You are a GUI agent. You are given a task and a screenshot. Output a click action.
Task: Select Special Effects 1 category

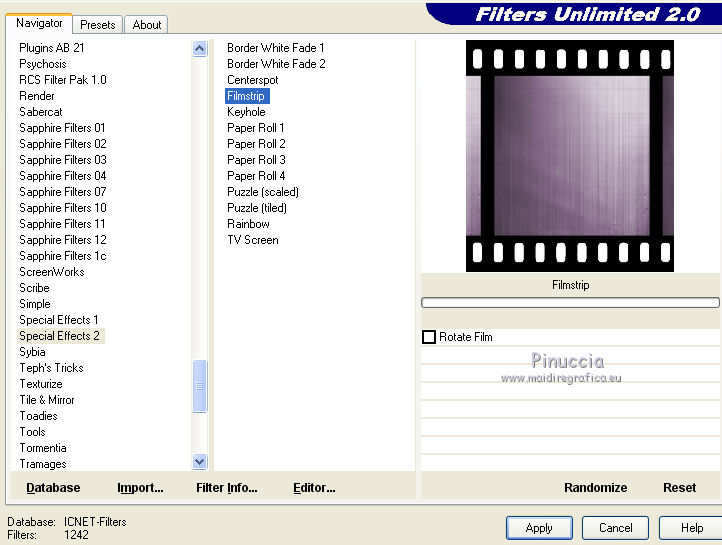pyautogui.click(x=58, y=320)
